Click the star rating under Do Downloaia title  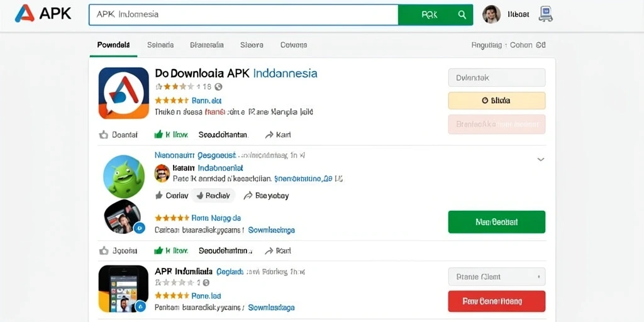[175, 87]
